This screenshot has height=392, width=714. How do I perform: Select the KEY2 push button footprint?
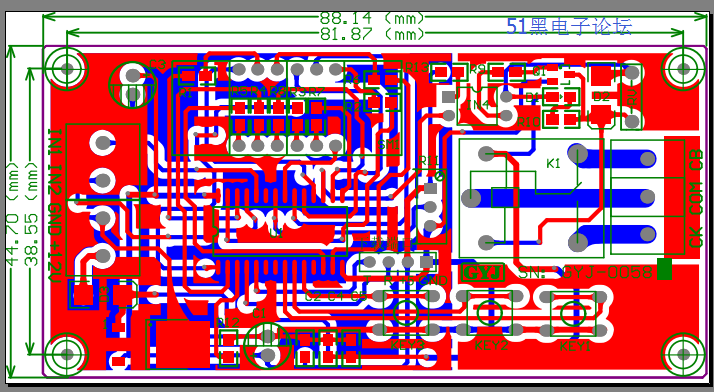click(x=490, y=313)
